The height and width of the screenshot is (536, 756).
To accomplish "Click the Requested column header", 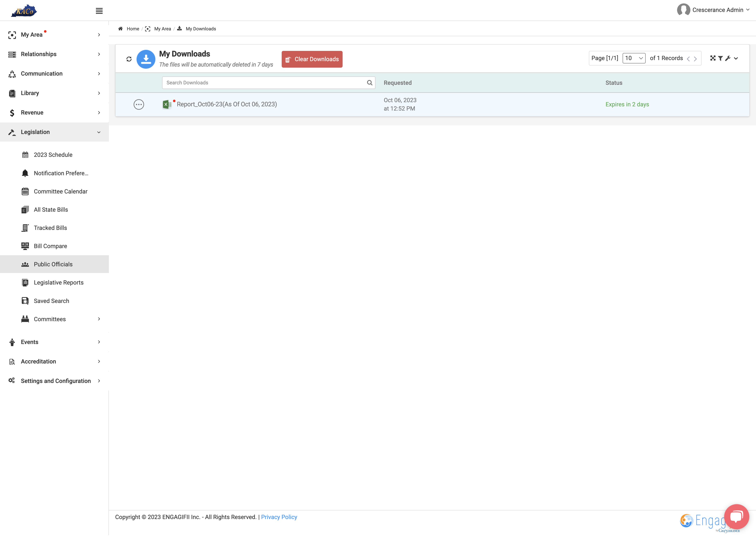I will coord(397,83).
